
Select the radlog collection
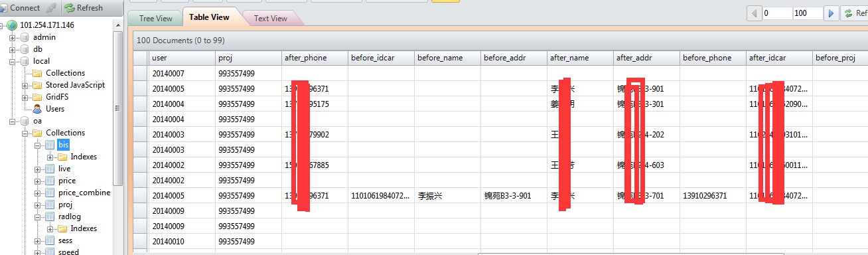(69, 216)
